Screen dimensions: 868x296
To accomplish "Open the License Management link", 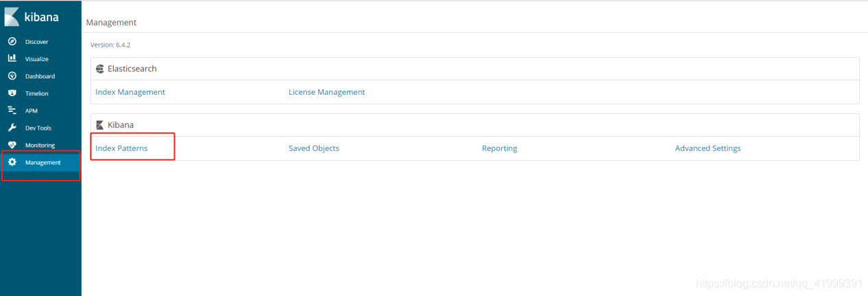I will tap(326, 92).
